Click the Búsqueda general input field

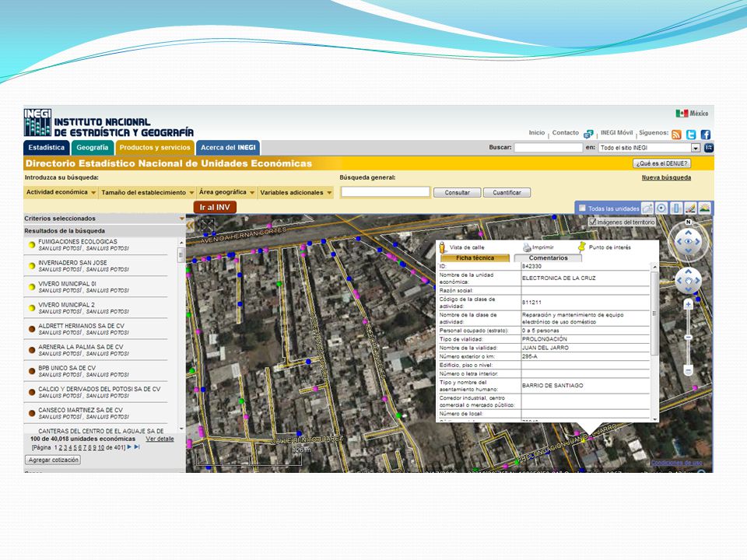pos(385,192)
